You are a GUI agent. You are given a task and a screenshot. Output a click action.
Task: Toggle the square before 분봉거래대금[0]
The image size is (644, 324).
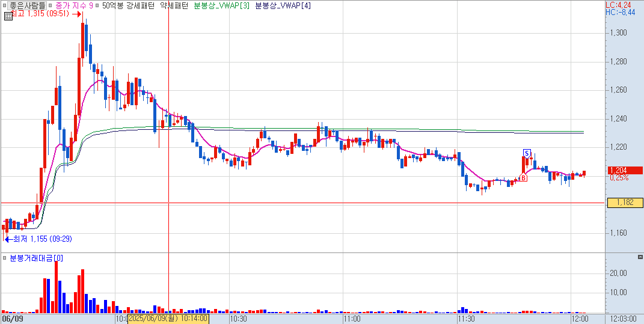tap(5, 258)
